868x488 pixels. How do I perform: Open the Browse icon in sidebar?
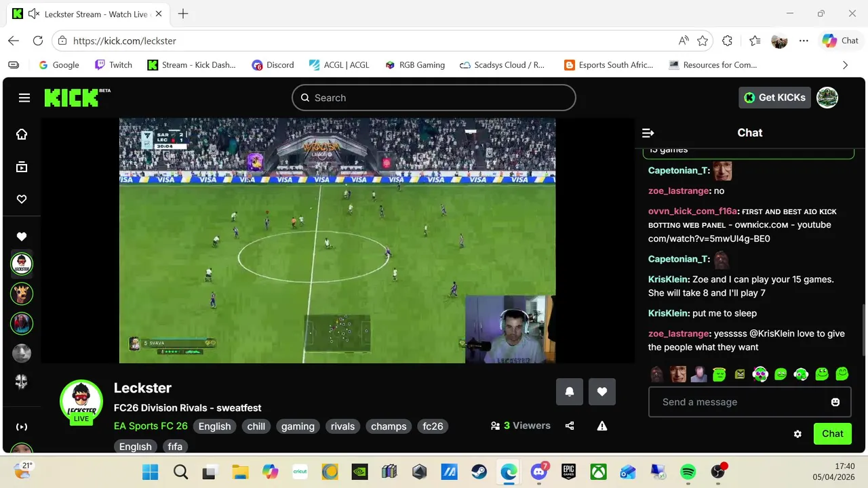coord(22,167)
